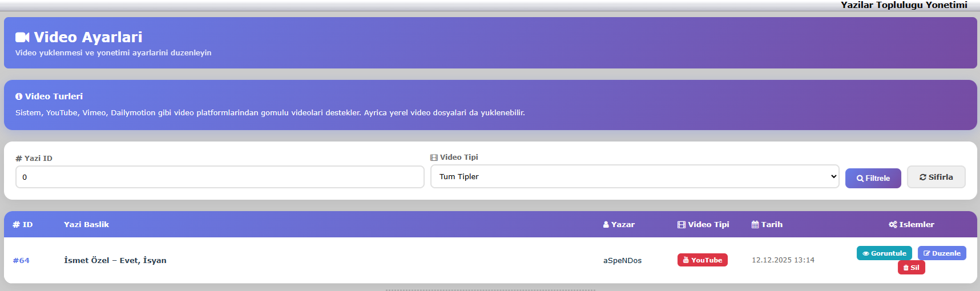Click the video camera icon beside Video Ayarlari
The image size is (980, 291).
(22, 38)
